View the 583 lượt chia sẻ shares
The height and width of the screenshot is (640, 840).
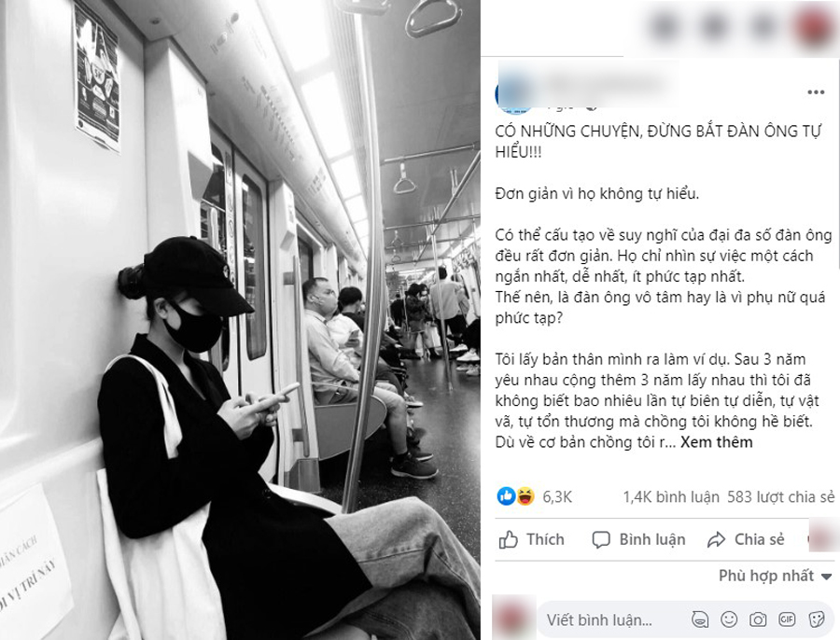tap(780, 497)
